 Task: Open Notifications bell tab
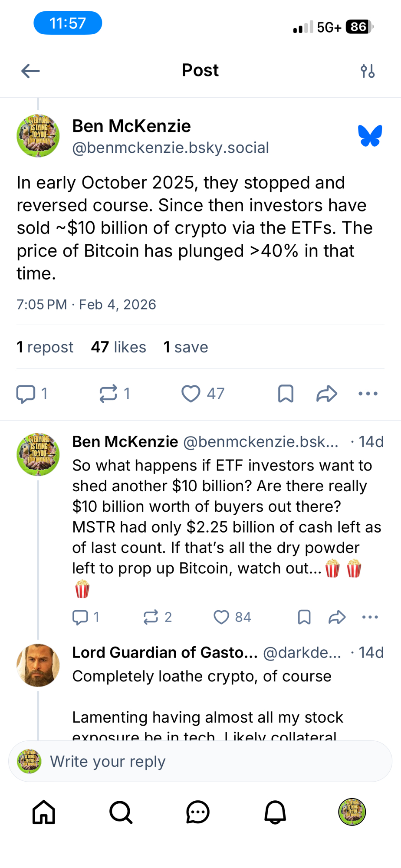pyautogui.click(x=275, y=812)
